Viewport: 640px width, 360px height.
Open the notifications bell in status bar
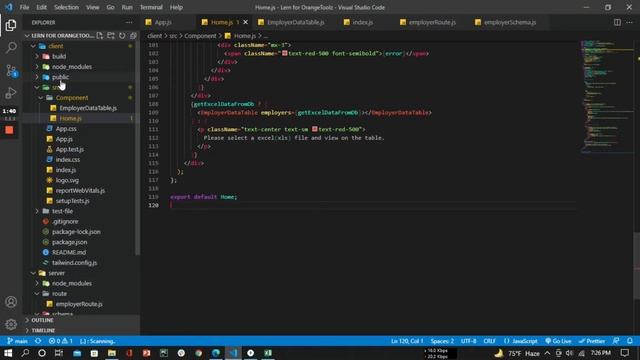click(630, 341)
